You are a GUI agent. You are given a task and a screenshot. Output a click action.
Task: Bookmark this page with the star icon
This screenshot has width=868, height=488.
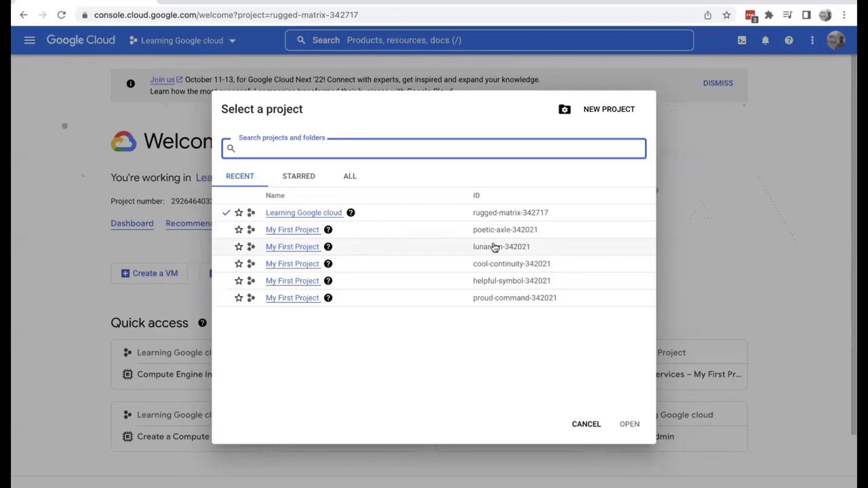coord(726,15)
